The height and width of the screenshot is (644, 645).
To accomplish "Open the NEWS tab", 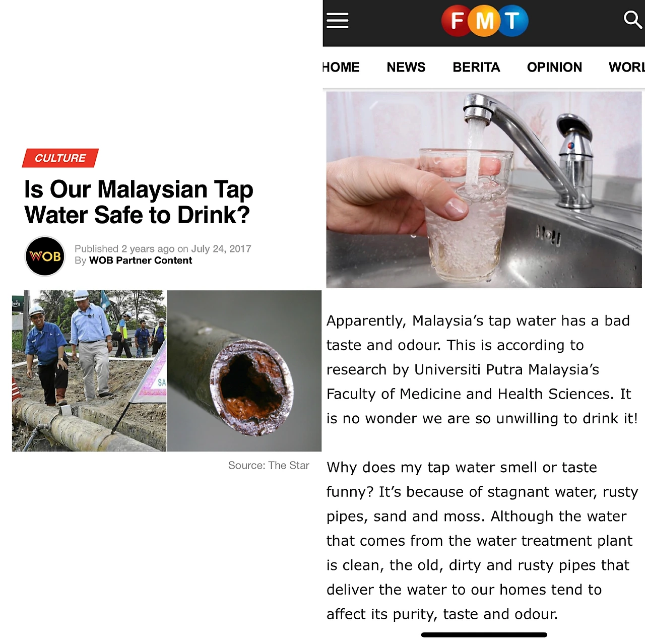I will coord(406,67).
